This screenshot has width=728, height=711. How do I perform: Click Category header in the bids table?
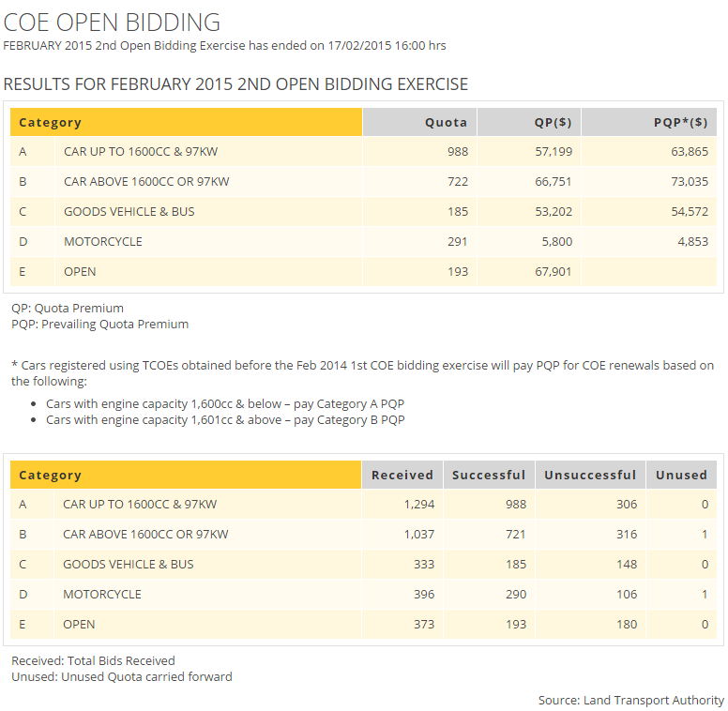(185, 475)
